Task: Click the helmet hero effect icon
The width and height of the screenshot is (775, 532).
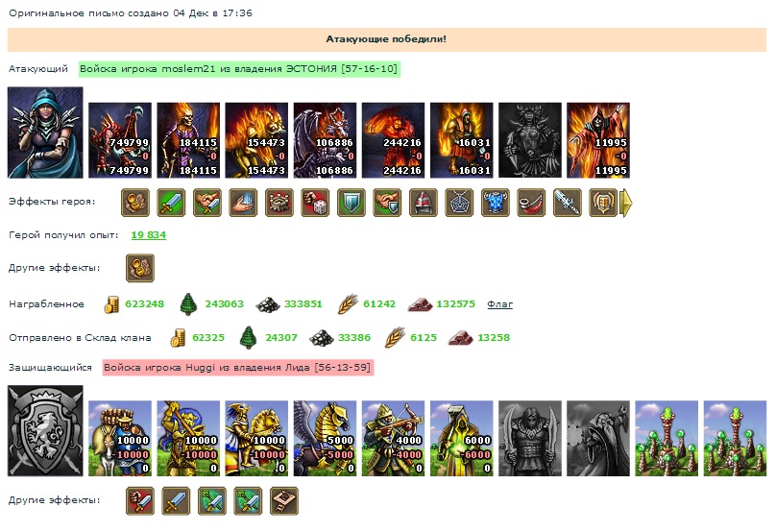Action: 424,203
